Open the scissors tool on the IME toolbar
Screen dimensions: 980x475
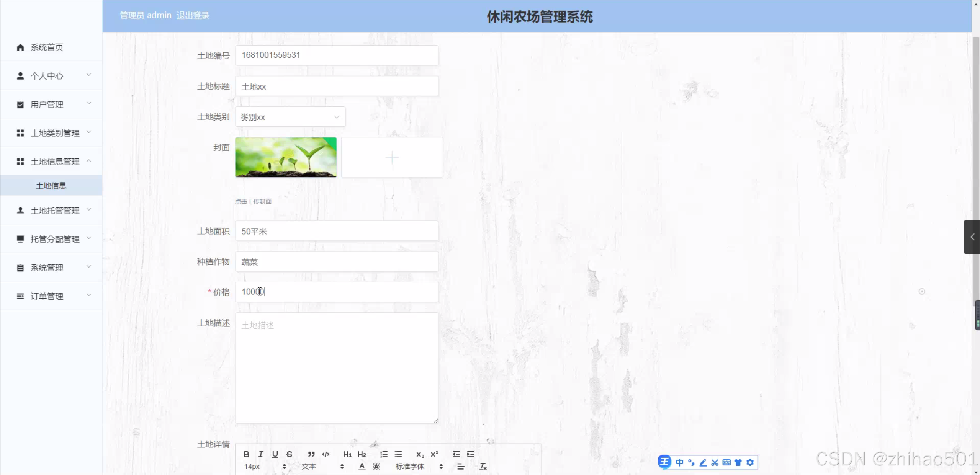point(714,462)
